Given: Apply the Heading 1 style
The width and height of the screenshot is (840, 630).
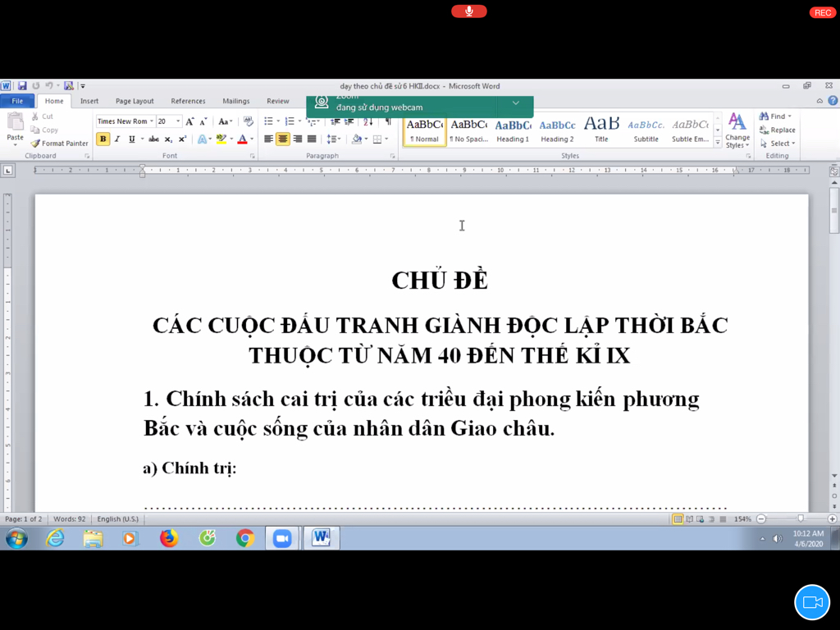Looking at the screenshot, I should tap(513, 130).
